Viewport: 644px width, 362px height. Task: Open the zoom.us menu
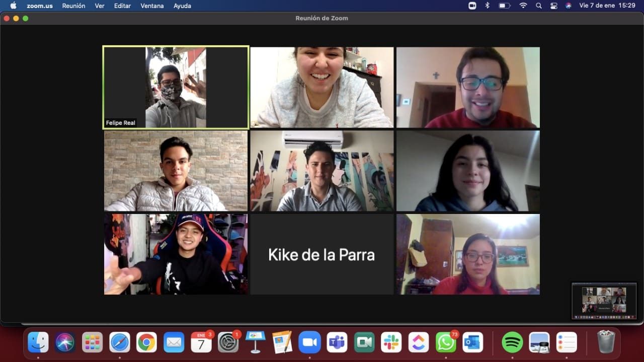click(x=40, y=6)
